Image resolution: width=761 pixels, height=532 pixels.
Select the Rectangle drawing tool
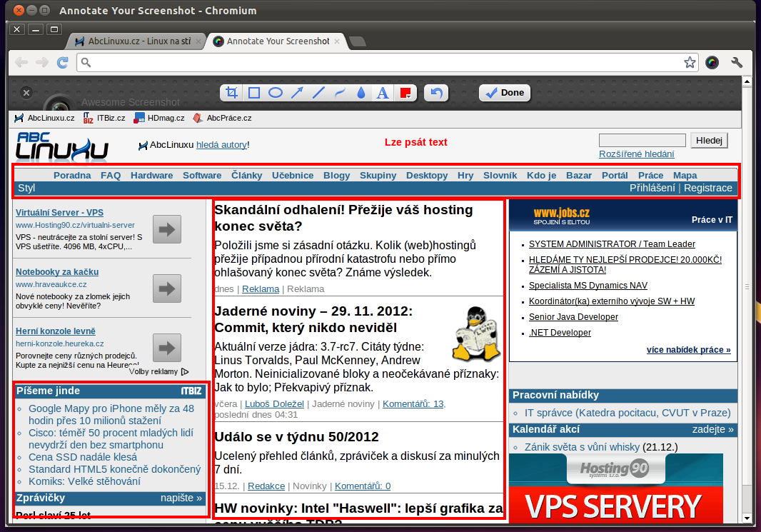tap(254, 93)
